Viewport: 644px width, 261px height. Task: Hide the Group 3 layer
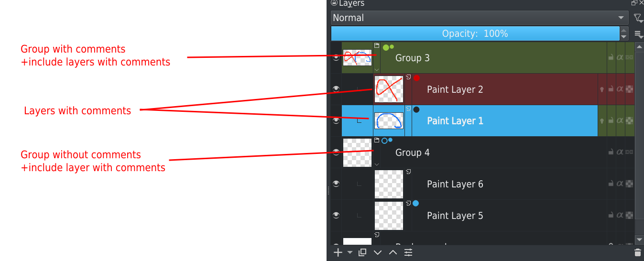pos(336,57)
